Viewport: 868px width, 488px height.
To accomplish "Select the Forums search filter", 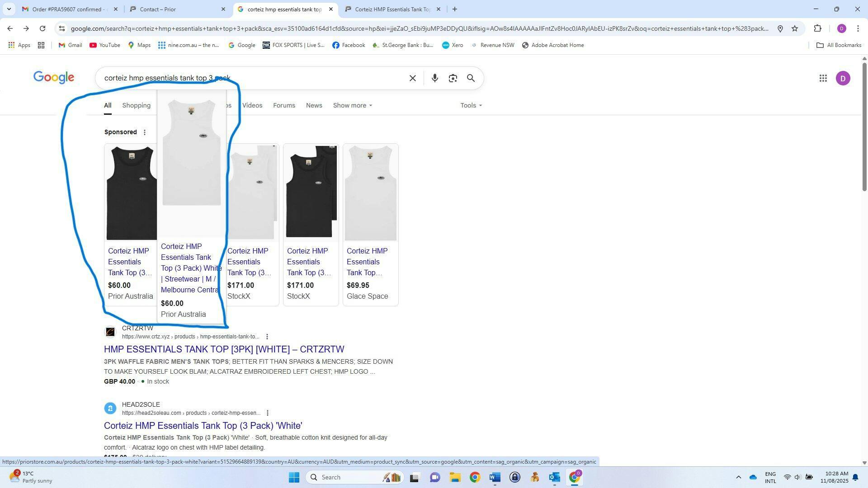I will (x=284, y=105).
